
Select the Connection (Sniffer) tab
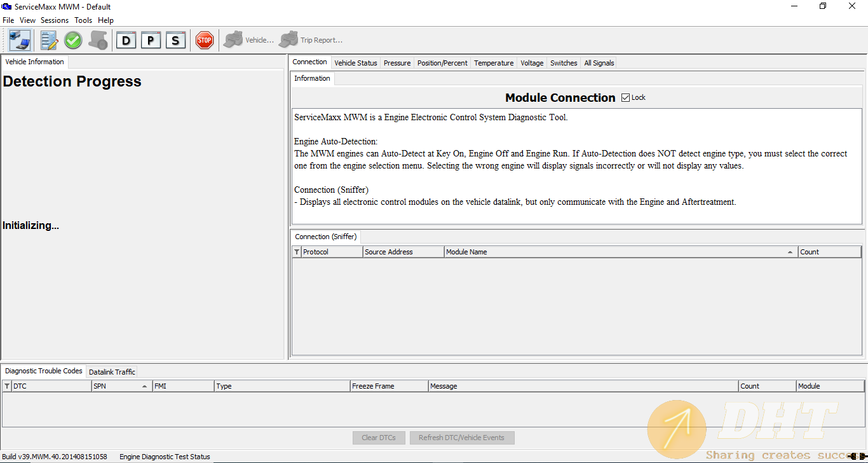(326, 237)
